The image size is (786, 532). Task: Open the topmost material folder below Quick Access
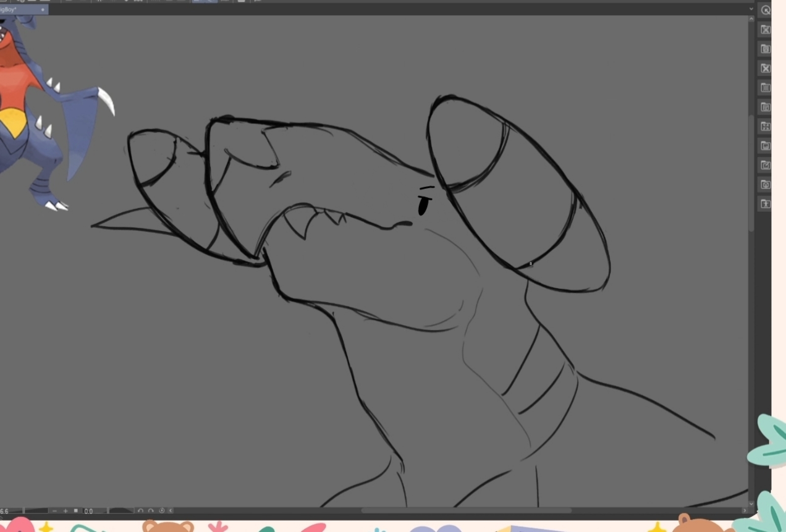point(765,30)
